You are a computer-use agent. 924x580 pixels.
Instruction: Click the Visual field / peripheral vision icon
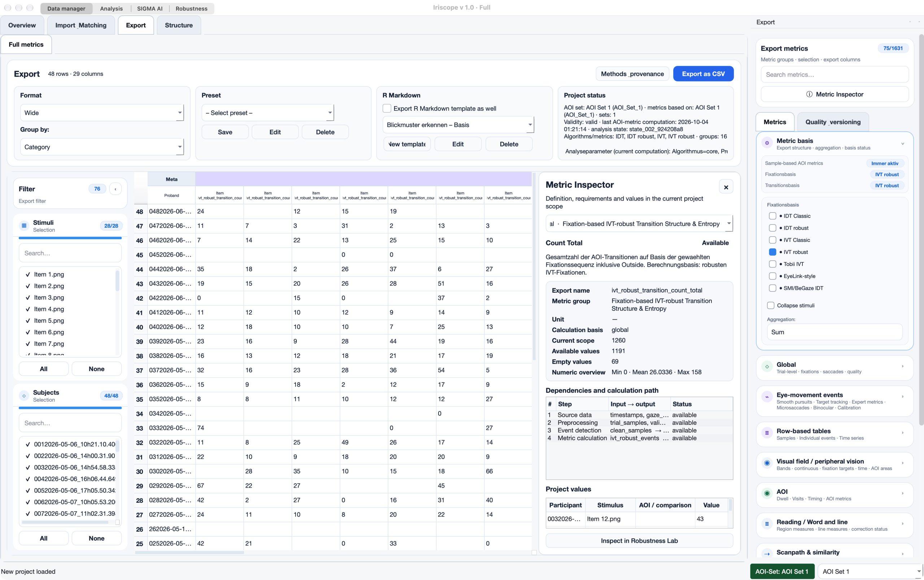point(767,463)
